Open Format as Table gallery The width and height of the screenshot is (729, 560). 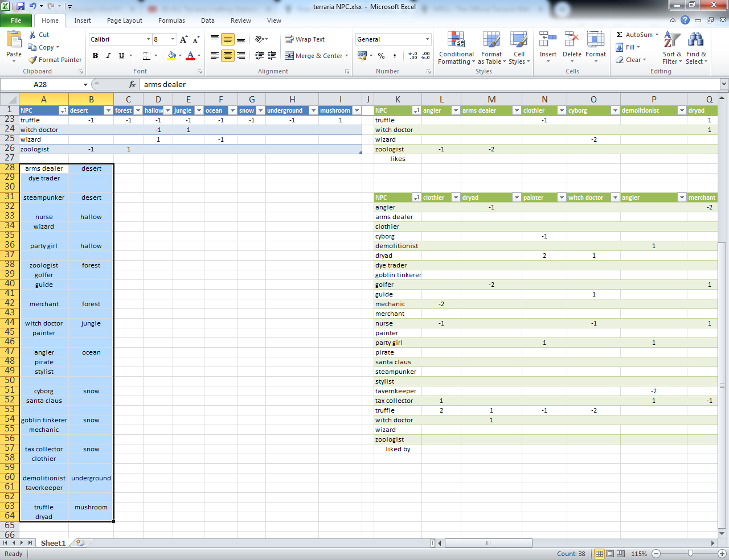(492, 48)
